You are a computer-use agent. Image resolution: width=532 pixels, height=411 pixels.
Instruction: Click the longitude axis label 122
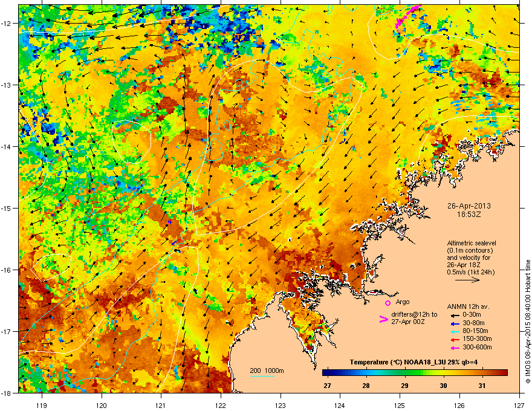(x=221, y=405)
